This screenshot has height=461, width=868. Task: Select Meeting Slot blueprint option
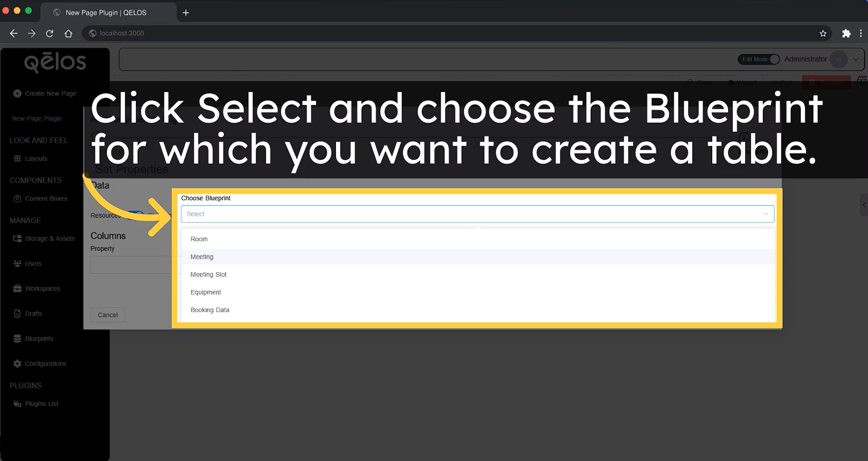pyautogui.click(x=209, y=275)
